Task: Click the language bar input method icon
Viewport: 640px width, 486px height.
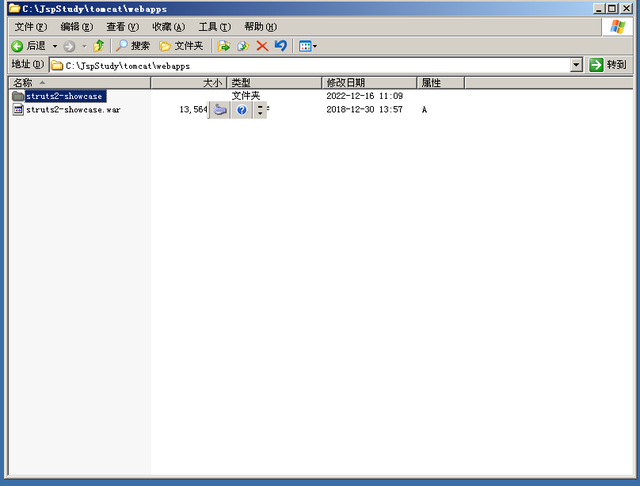Action: [x=220, y=110]
